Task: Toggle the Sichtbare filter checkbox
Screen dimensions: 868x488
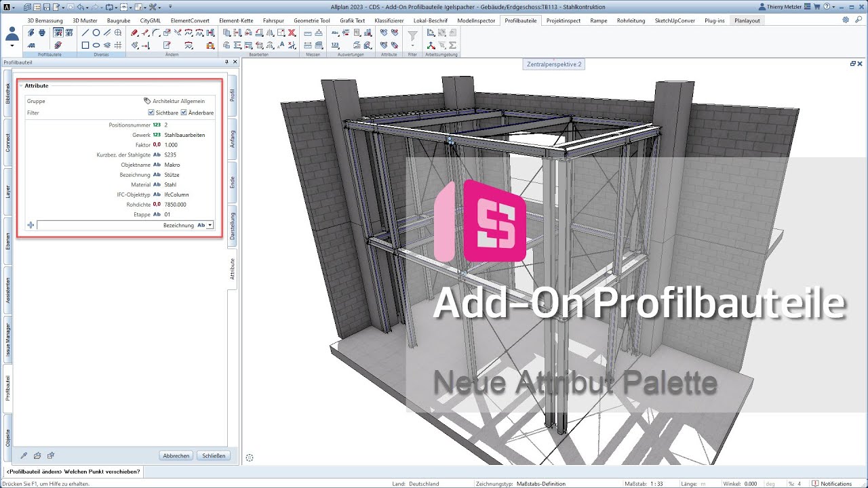Action: pos(151,113)
